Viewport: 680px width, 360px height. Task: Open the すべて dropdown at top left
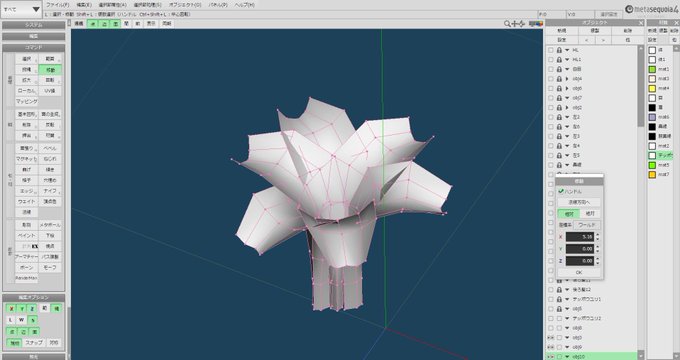click(x=21, y=9)
